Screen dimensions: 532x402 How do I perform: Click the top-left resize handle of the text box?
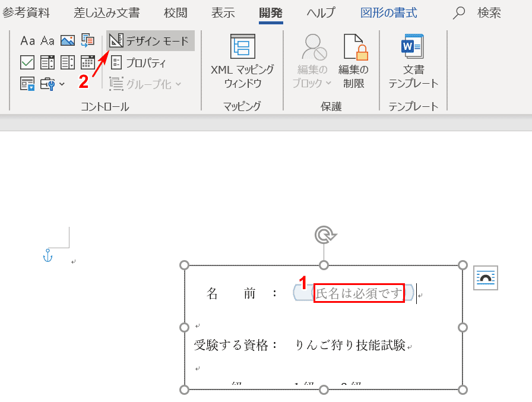click(184, 265)
